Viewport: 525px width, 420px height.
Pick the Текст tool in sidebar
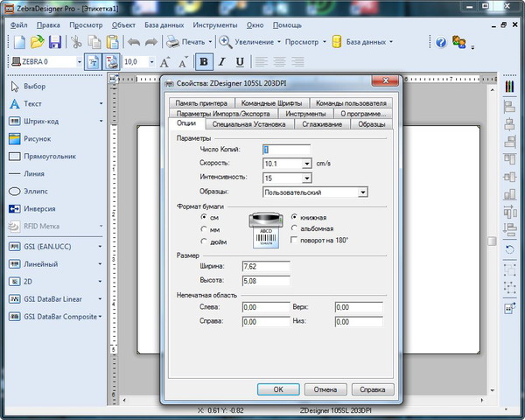pyautogui.click(x=33, y=103)
